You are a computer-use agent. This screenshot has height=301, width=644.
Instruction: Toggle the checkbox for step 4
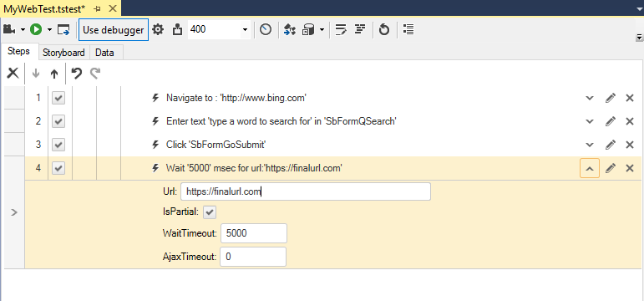[x=58, y=168]
